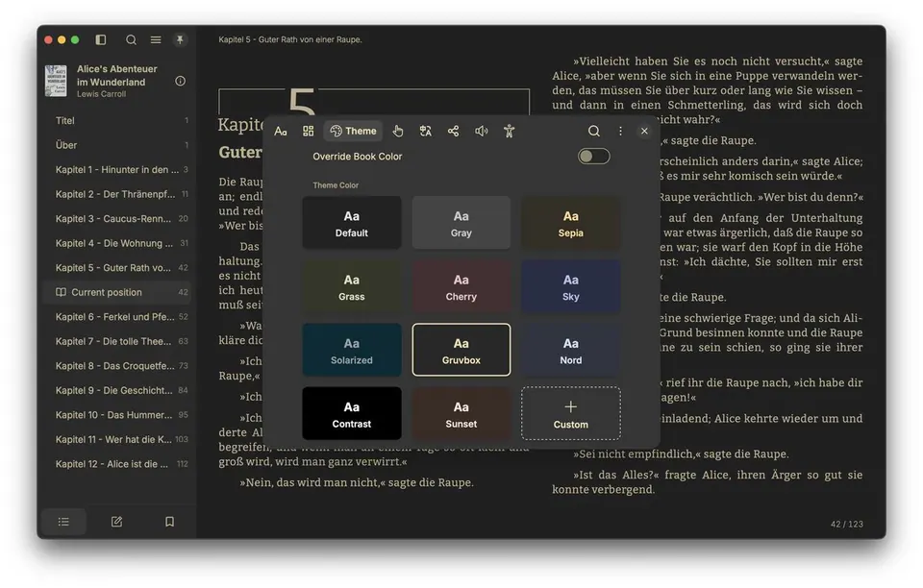This screenshot has width=923, height=588.
Task: Open the text-to-speech speaker settings icon
Action: pos(481,131)
